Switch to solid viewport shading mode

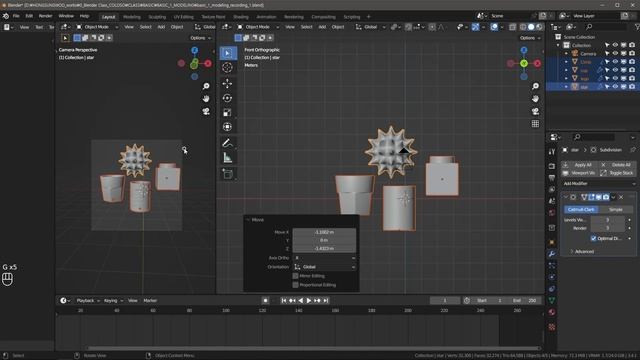(531, 27)
